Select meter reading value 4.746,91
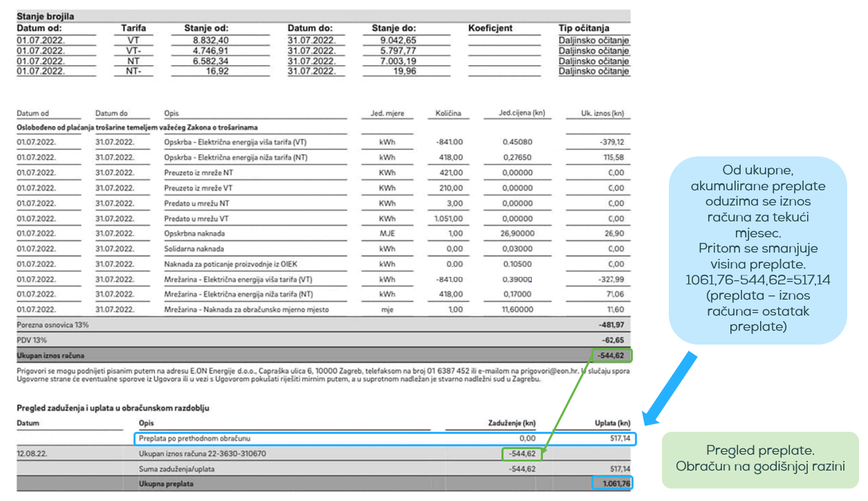Screen dimensions: 868x501 pyautogui.click(x=210, y=51)
